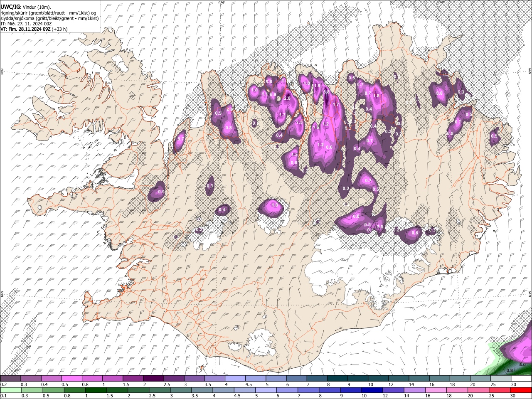
Task: Click the top-row legend swatch between 0.2 and 0.3
Action: pyautogui.click(x=10, y=378)
